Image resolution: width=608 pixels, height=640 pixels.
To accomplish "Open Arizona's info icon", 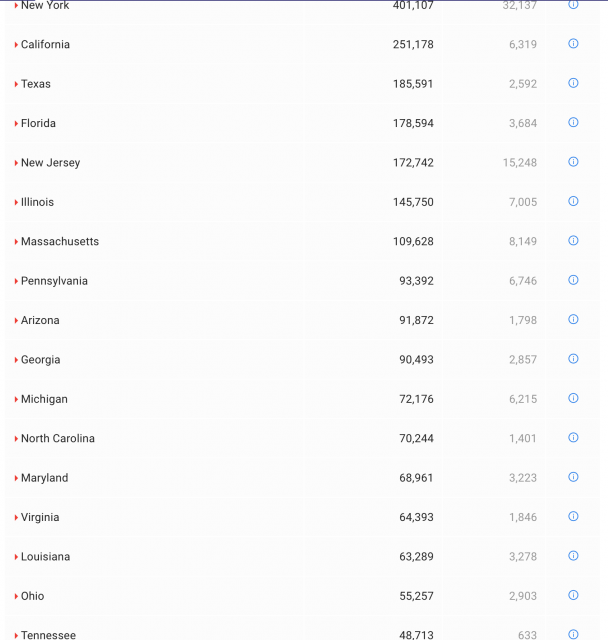I will coord(573,320).
